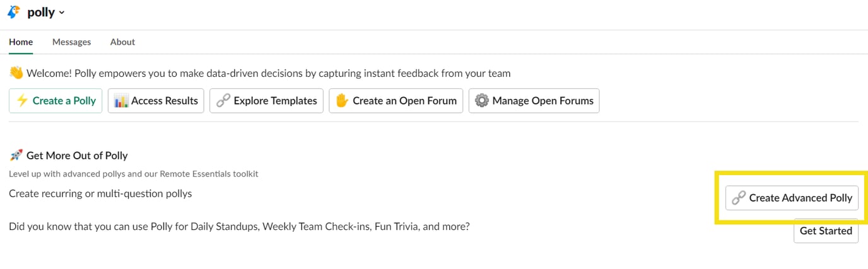Click the rocket emoji beside Get More Out of Polly

click(16, 155)
